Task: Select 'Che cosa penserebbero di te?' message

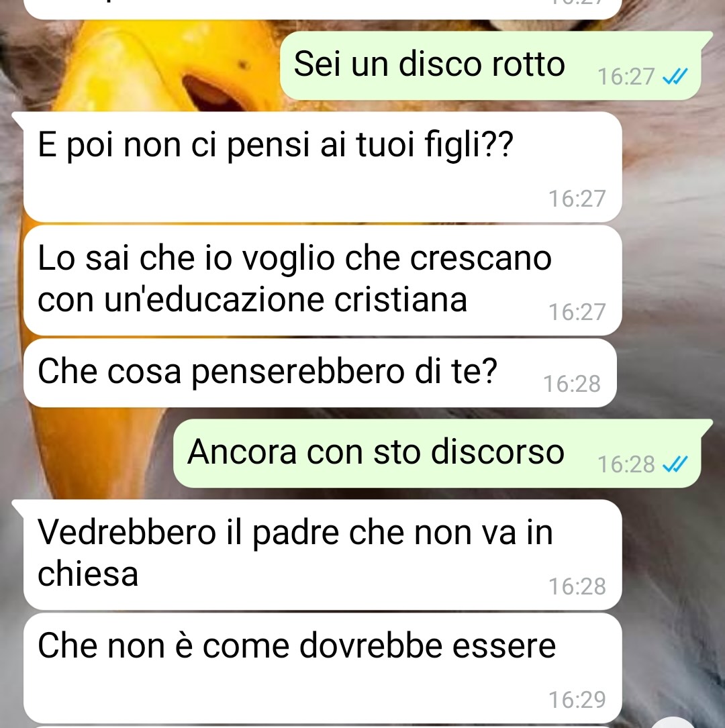Action: tap(320, 373)
